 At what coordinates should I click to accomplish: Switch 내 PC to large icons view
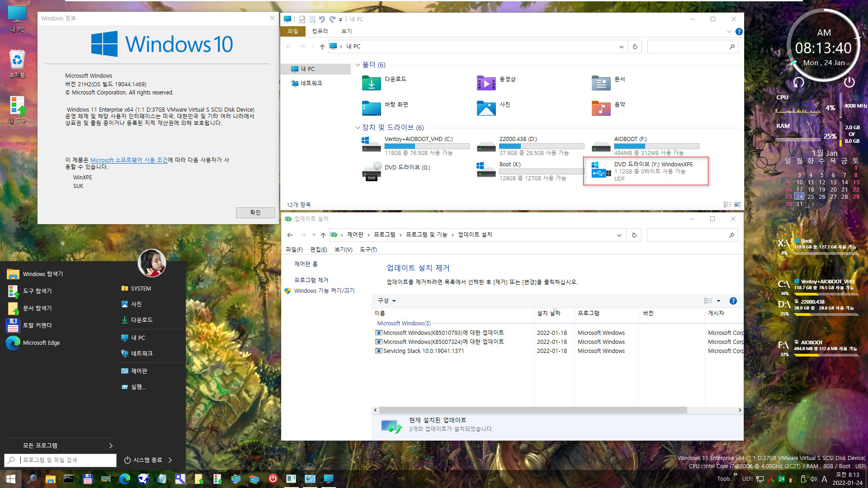(737, 205)
